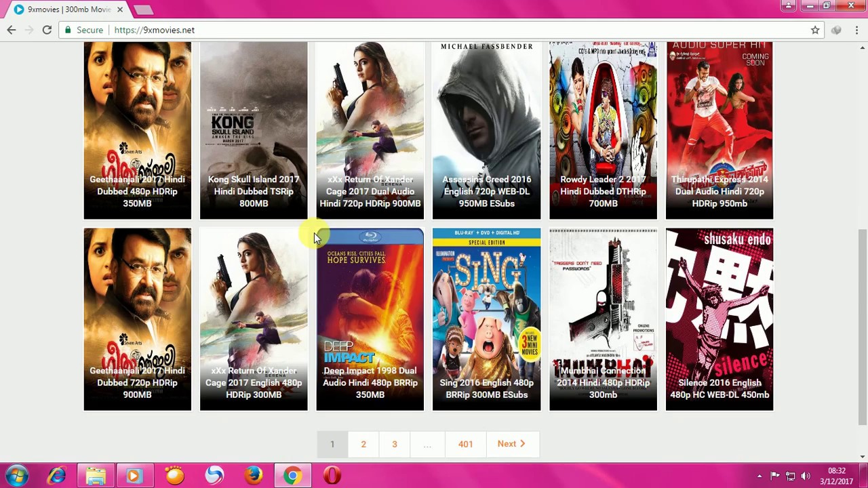Image resolution: width=868 pixels, height=488 pixels.
Task: Switch to Chrome in the taskbar
Action: click(293, 476)
